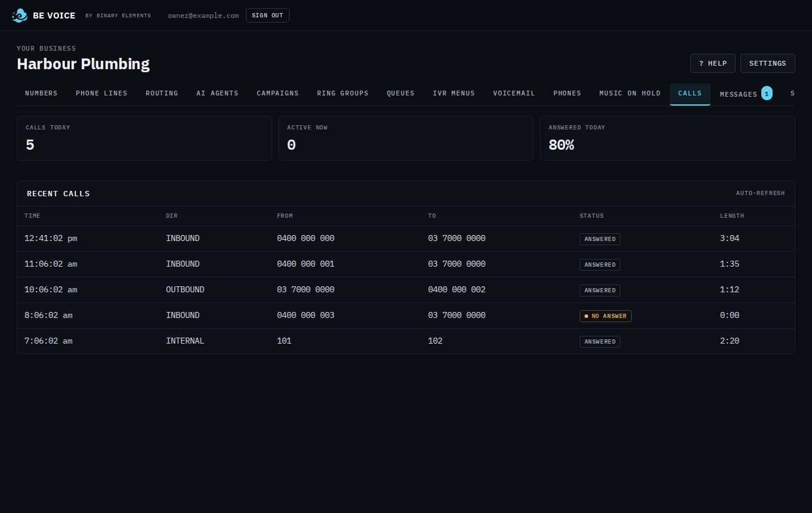The height and width of the screenshot is (513, 812).
Task: Go to the Voicemail tab
Action: 514,94
